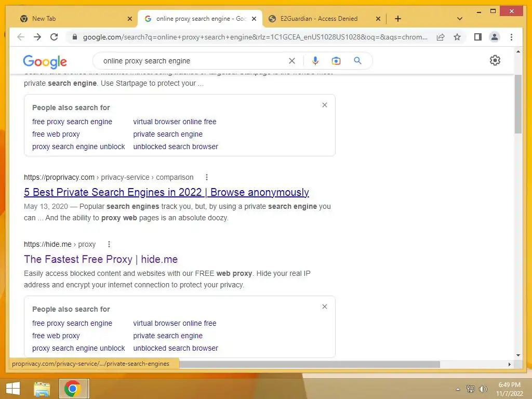Viewport: 532px width, 399px height.
Task: Click the horizontal scrollbar thumb
Action: 310,364
